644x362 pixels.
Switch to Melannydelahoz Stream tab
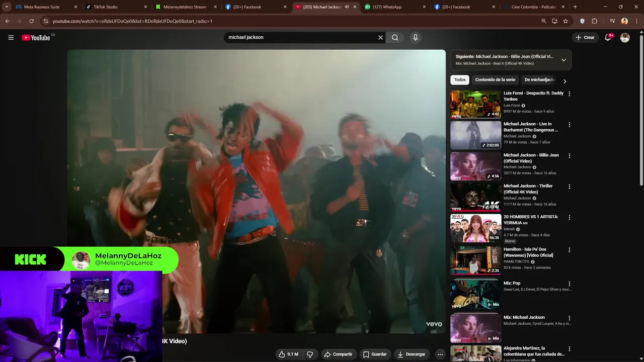click(185, 7)
